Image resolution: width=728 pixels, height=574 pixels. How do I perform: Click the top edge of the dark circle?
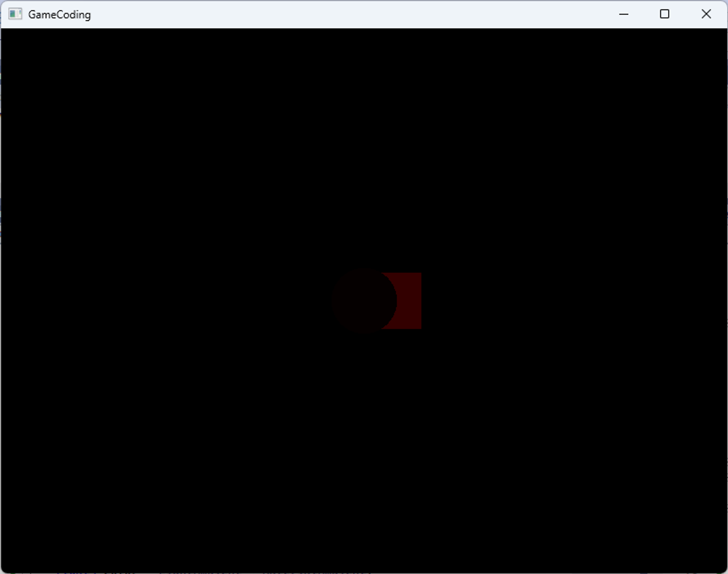click(x=364, y=269)
